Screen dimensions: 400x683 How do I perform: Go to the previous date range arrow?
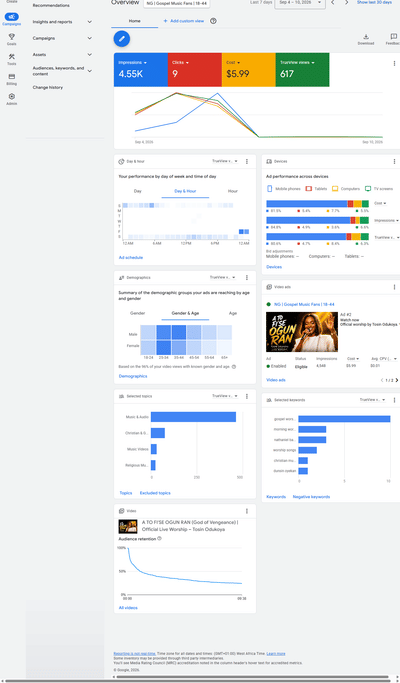tap(333, 3)
